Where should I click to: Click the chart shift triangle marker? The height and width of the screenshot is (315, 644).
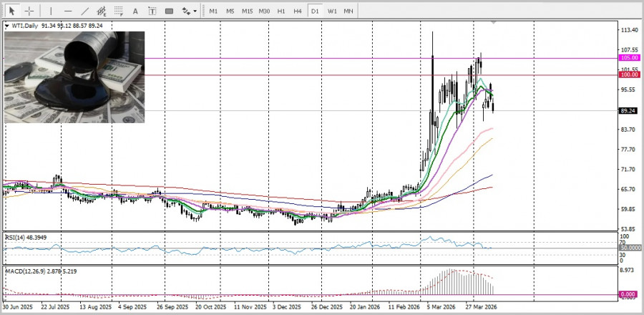coord(493,24)
